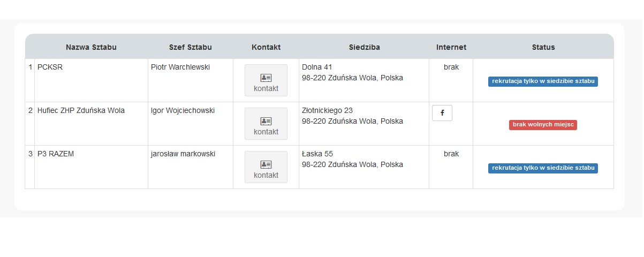Click the Internet column header
Image resolution: width=644 pixels, height=257 pixels.
(451, 47)
